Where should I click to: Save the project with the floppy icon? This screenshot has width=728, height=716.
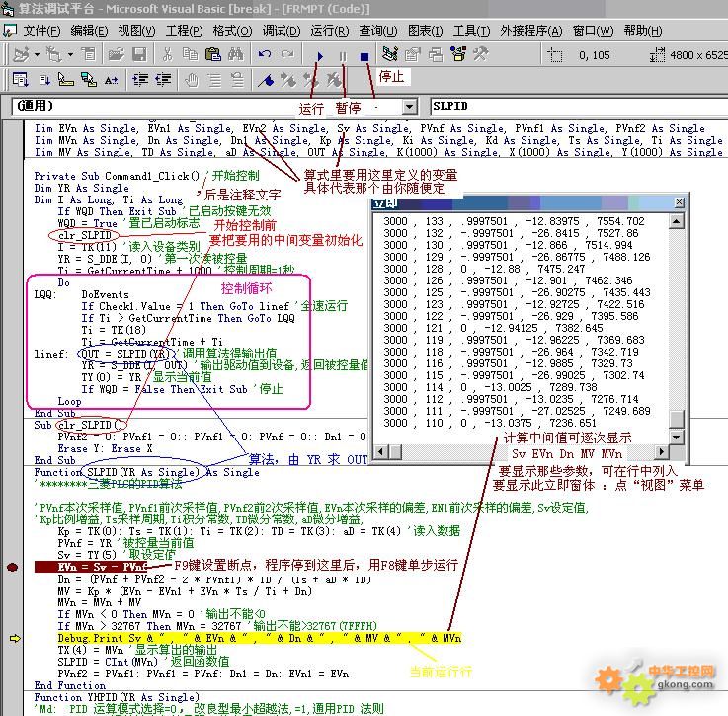tap(139, 54)
